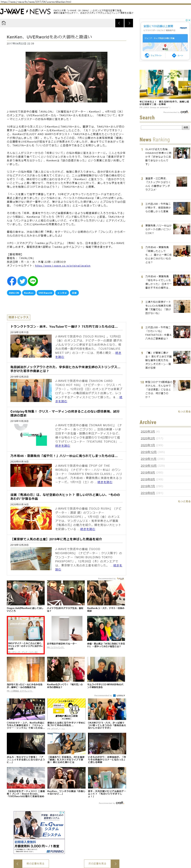This screenshot has height=868, width=191.
Task: Share the article on Twitter
Action: click(22, 281)
